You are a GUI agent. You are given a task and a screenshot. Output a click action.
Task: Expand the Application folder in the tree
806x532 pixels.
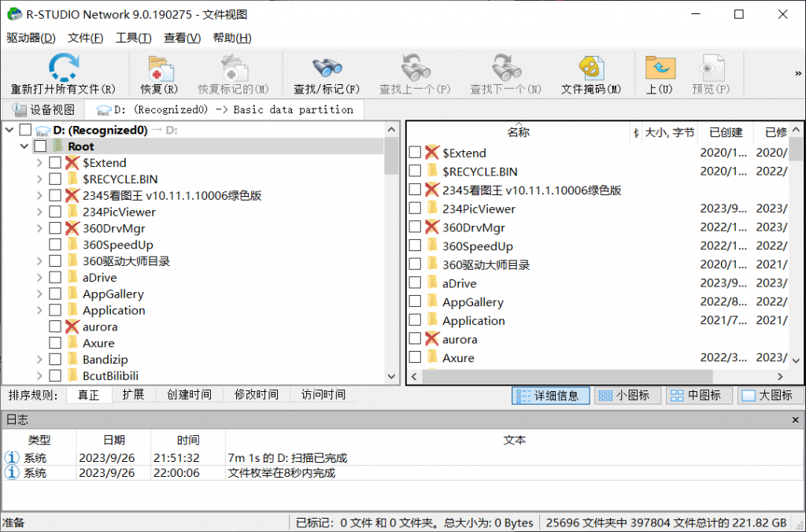click(39, 310)
